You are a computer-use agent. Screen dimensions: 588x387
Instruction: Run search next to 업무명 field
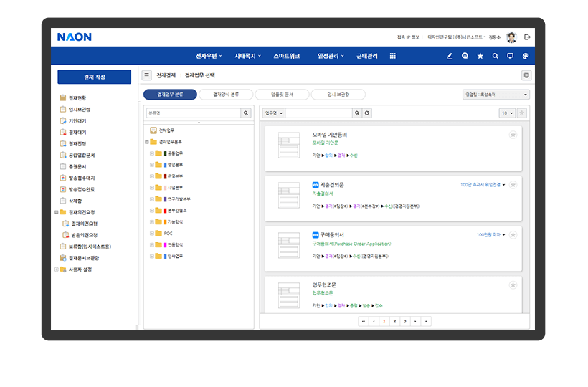point(357,113)
